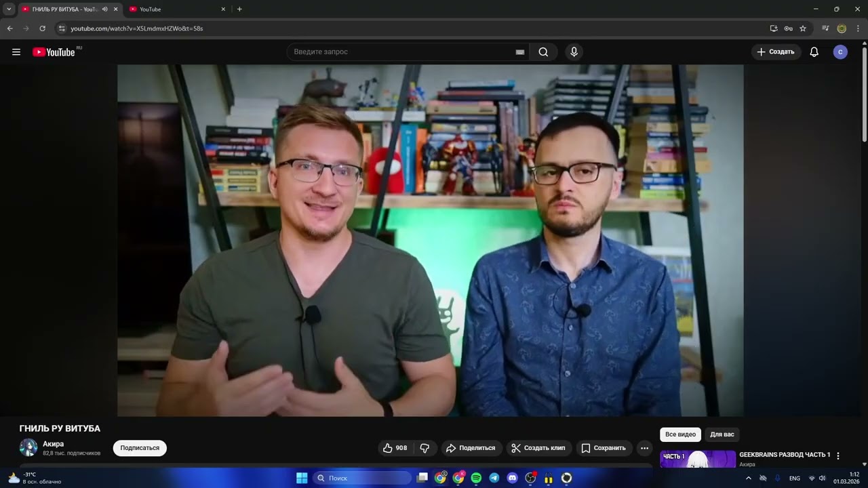Open the on-screen keyboard in search box

coord(520,52)
